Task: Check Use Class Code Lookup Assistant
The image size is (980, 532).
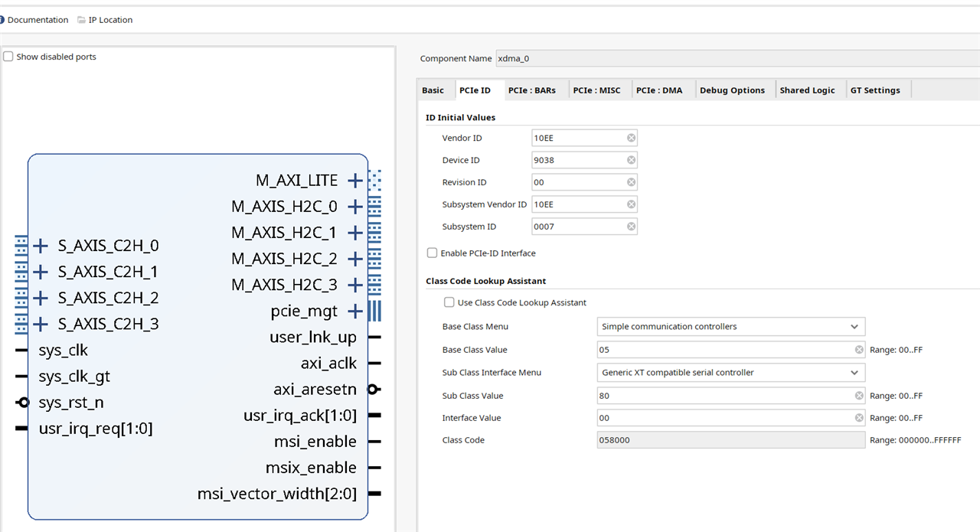Action: 449,302
